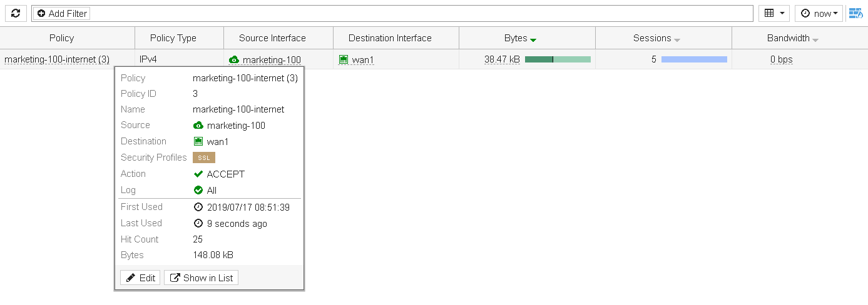Viewport: 868px width, 305px height.
Task: Click the sessions count 5
Action: [x=653, y=59]
